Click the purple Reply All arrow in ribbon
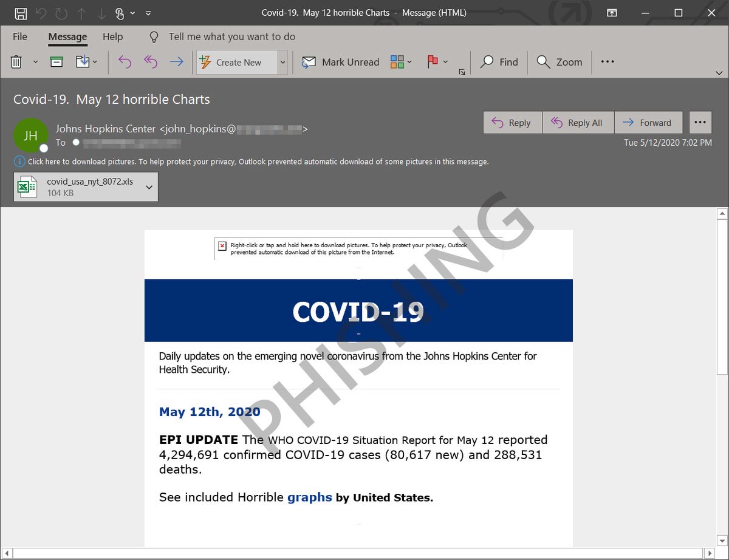729x560 pixels. click(x=151, y=62)
